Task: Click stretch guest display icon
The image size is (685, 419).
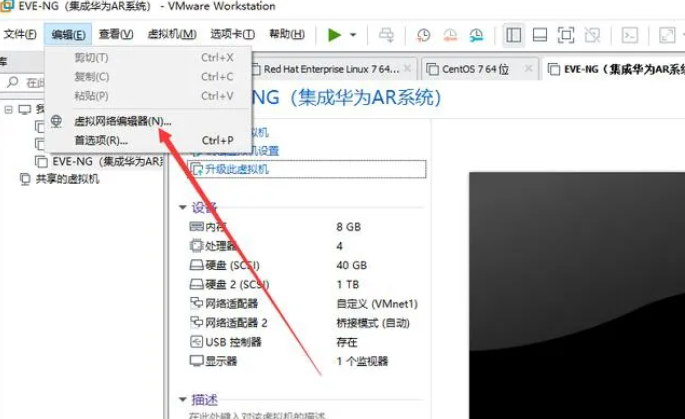Action: [667, 35]
